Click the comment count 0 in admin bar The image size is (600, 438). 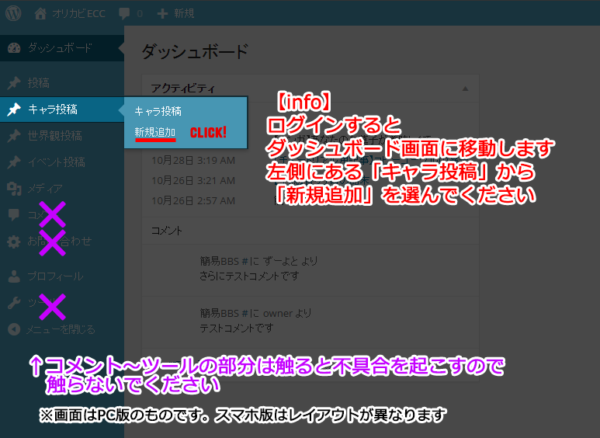tap(140, 14)
